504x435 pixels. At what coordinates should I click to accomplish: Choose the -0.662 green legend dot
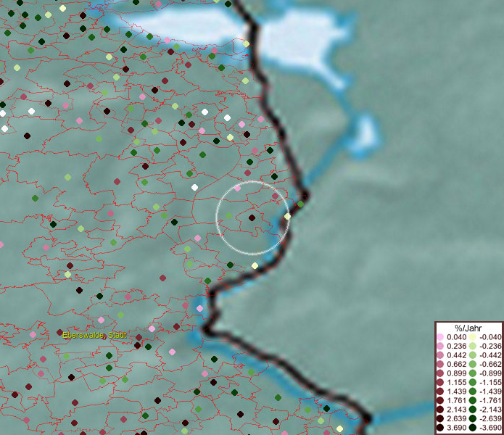pos(473,364)
